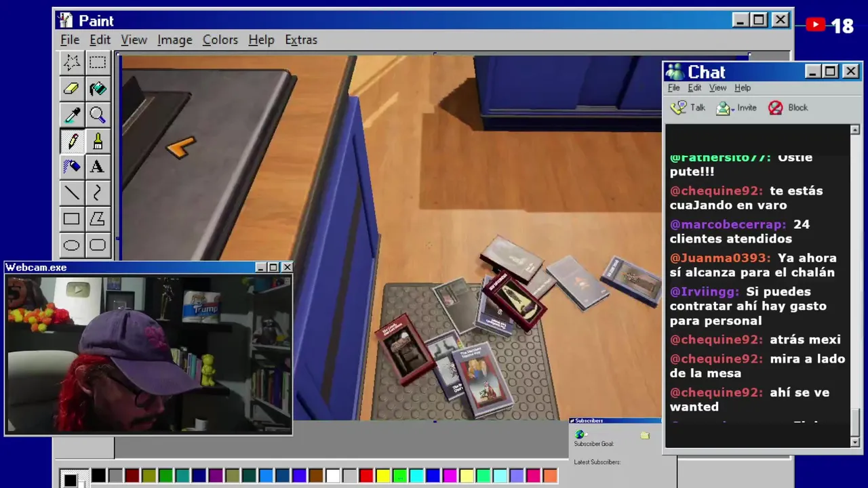Open the Paint Edit menu
This screenshot has height=488, width=868.
pyautogui.click(x=100, y=40)
